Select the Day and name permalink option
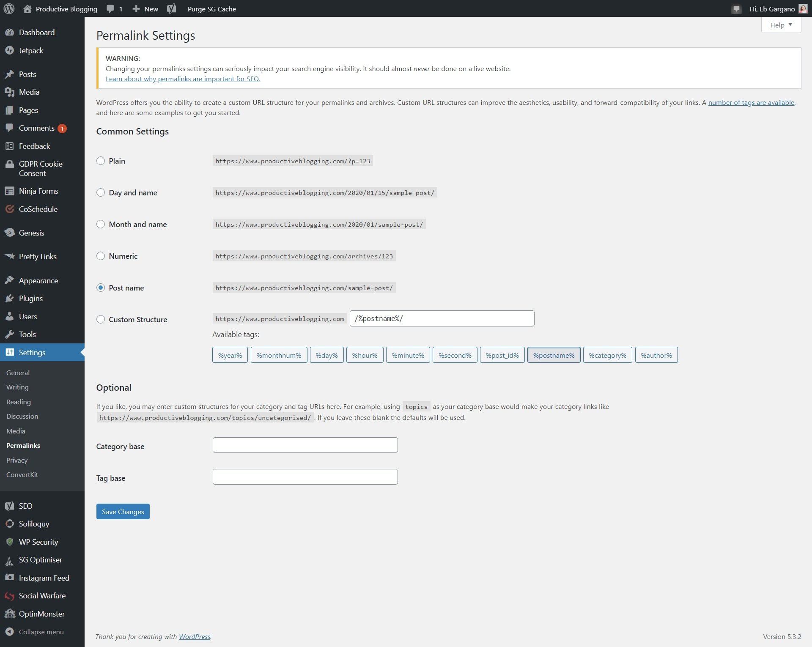 (x=101, y=192)
